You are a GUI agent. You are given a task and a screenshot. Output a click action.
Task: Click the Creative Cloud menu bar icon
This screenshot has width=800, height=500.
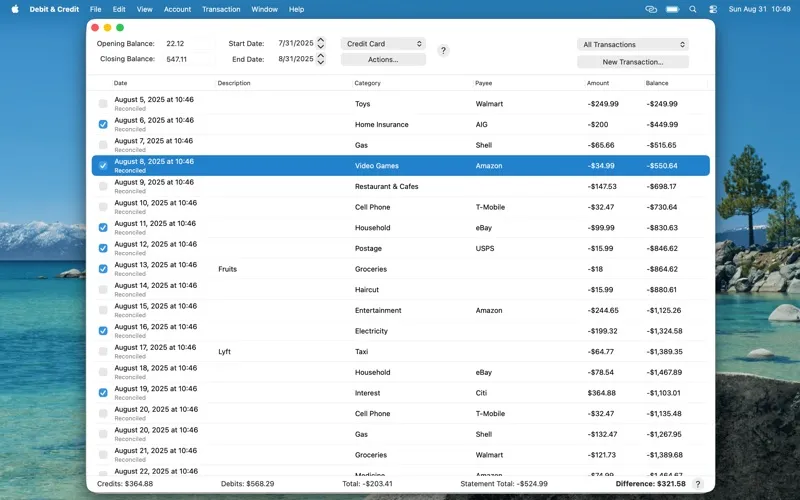tap(651, 9)
